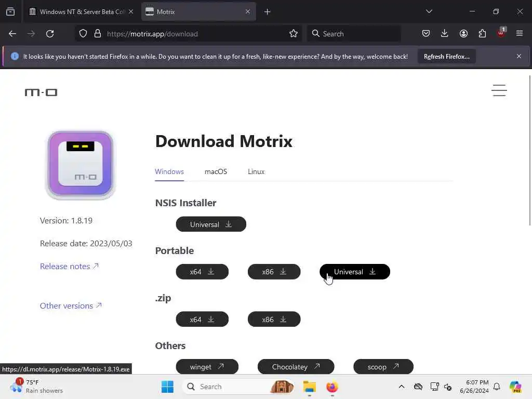
Task: Click the address bar URL
Action: click(x=152, y=34)
